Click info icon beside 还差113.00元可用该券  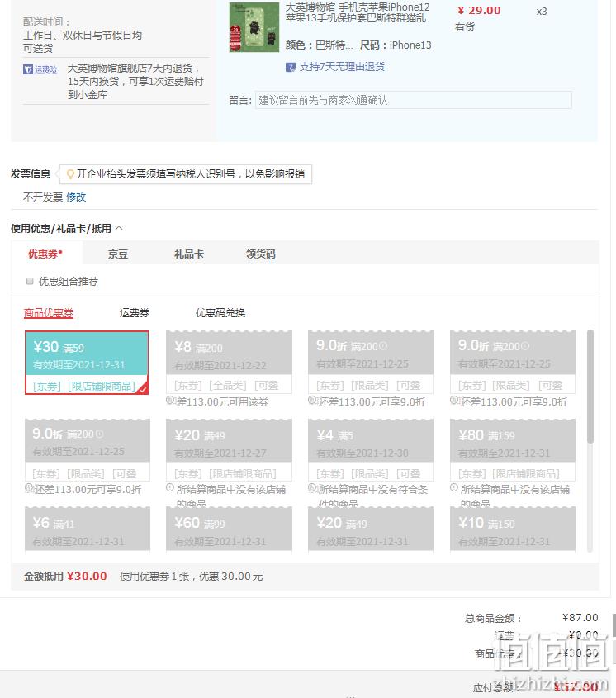(170, 400)
